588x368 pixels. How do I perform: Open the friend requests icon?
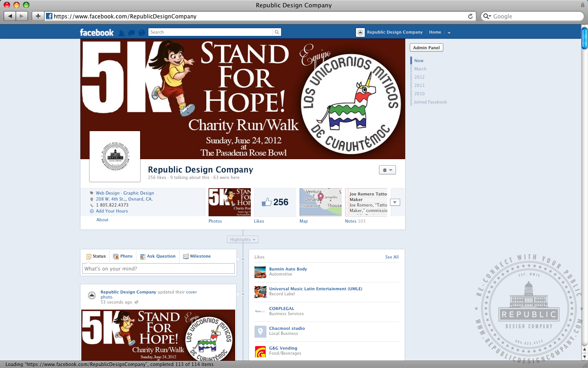121,33
